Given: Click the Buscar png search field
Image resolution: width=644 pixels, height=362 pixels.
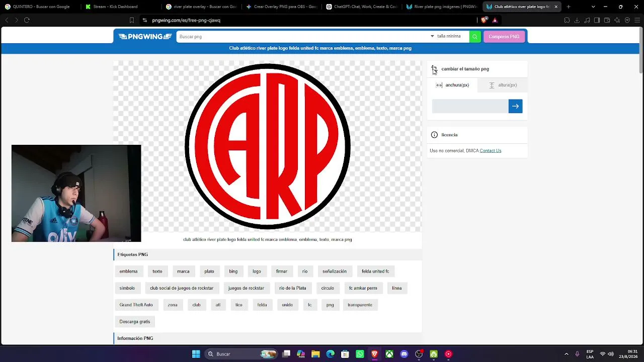Looking at the screenshot, I should 302,37.
